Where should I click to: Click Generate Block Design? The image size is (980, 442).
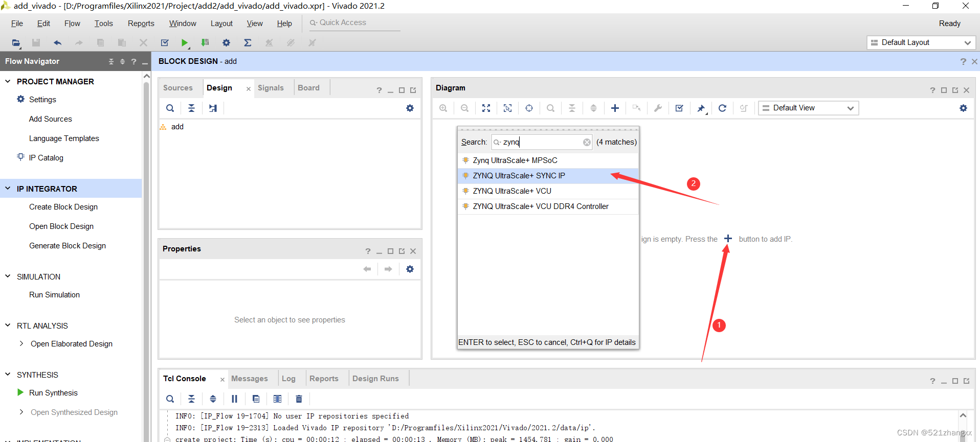68,246
